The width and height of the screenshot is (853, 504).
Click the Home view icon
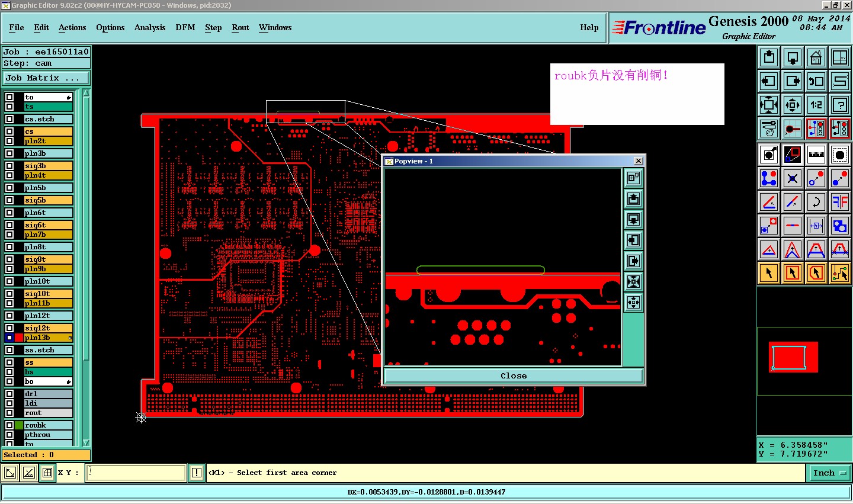816,57
